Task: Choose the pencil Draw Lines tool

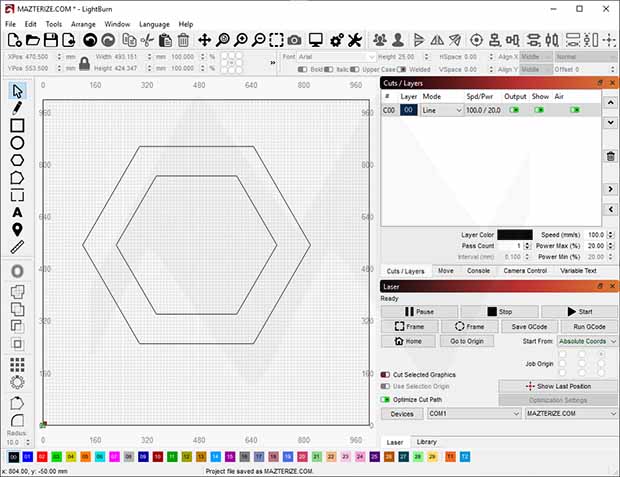Action: (x=17, y=108)
